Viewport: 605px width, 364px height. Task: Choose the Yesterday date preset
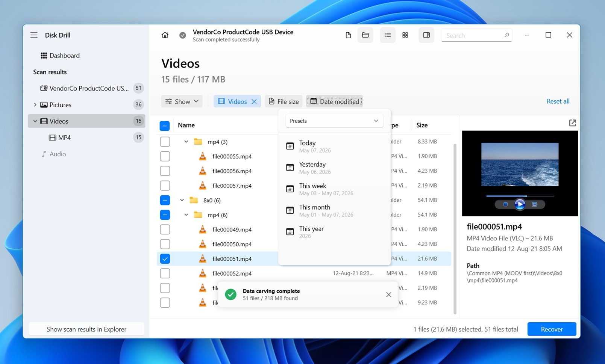[x=334, y=168]
